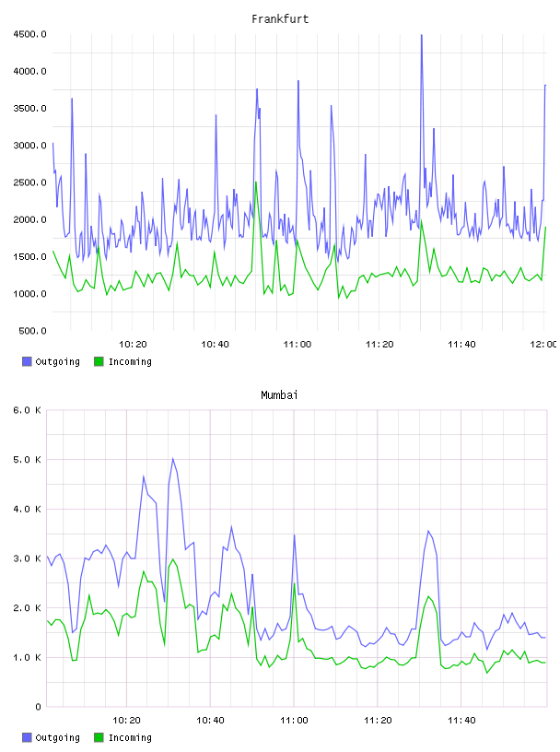Click Mumbai's green Incoming legend swatch
The image size is (560, 752).
[x=99, y=737]
